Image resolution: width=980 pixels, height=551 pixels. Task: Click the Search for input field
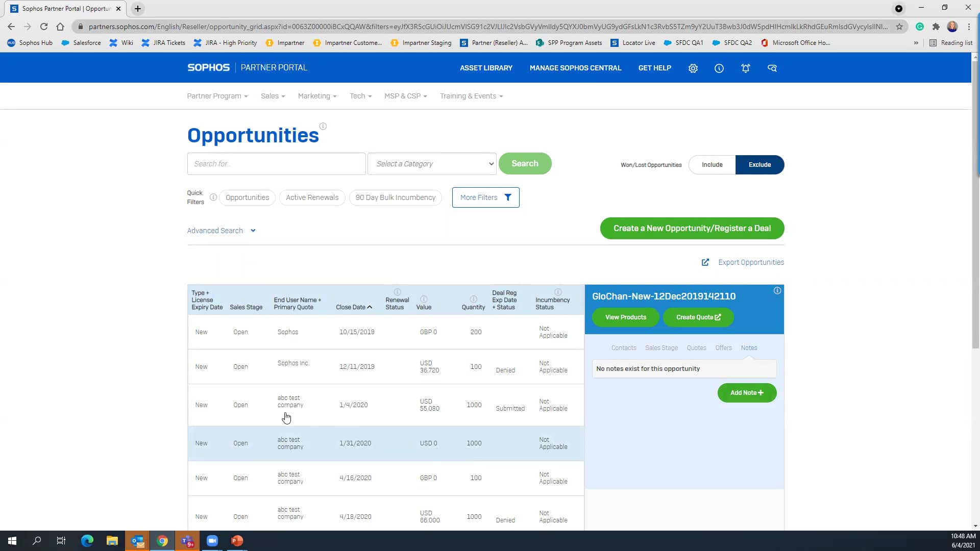point(276,164)
